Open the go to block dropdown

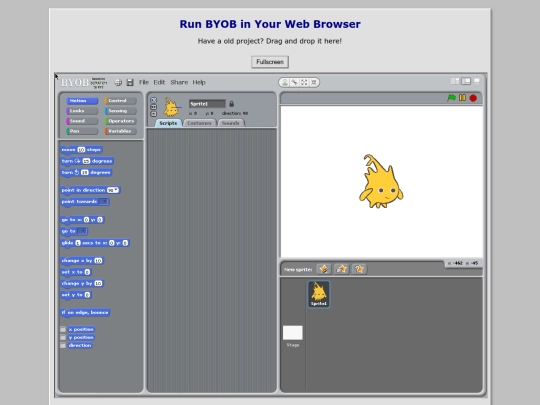click(x=82, y=231)
